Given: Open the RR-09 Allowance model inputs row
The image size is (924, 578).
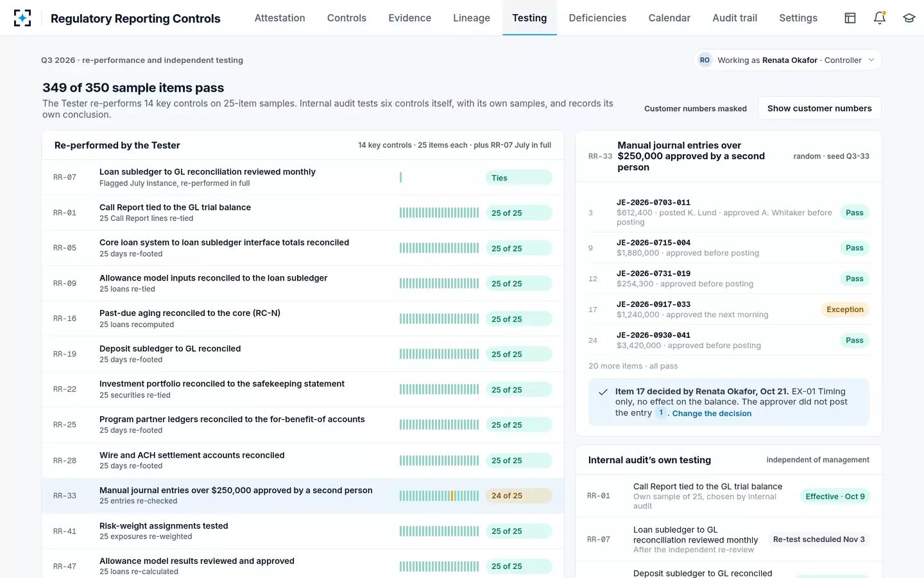Looking at the screenshot, I should 303,283.
